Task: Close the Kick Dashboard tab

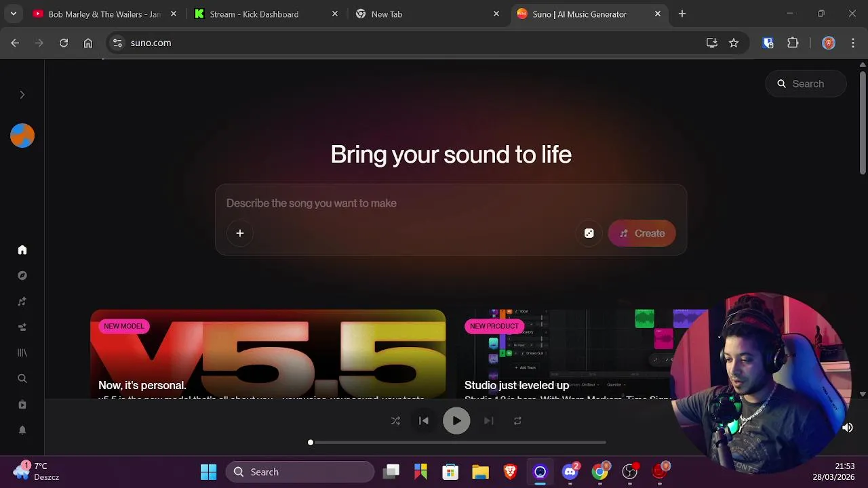Action: click(x=335, y=14)
